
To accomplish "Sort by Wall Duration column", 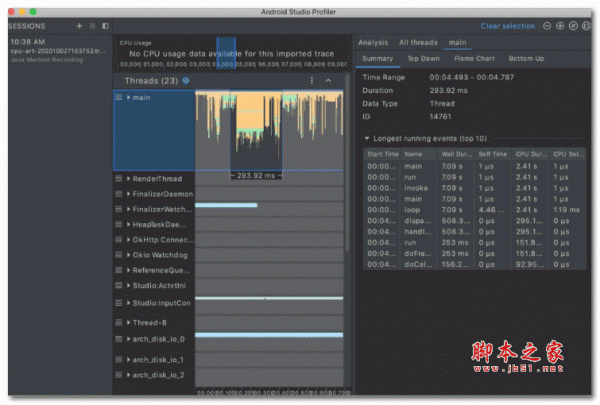I will [456, 154].
